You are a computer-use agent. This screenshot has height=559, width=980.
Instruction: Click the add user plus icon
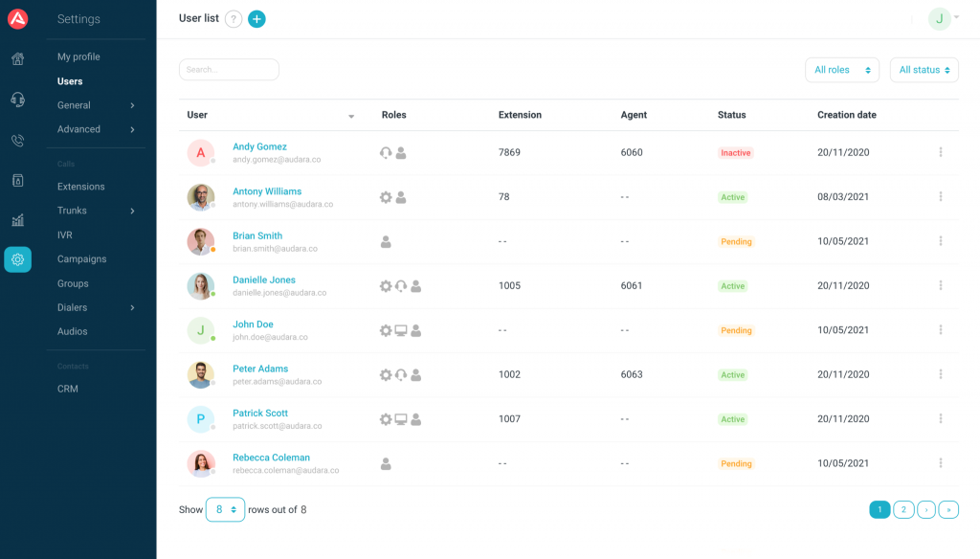click(256, 19)
